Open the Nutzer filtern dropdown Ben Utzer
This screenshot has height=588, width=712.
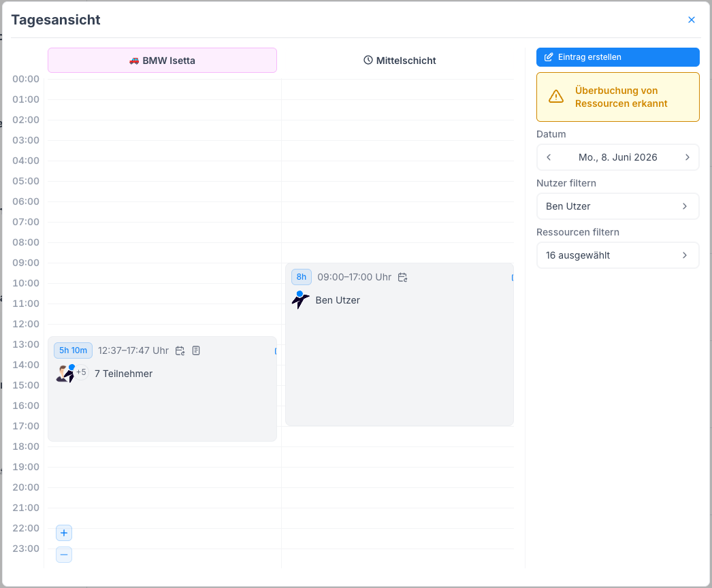[x=617, y=206]
